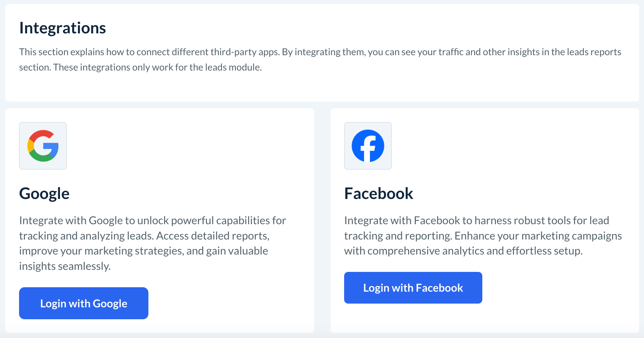The image size is (644, 338).
Task: Click the Facebook logo icon
Action: point(368,146)
